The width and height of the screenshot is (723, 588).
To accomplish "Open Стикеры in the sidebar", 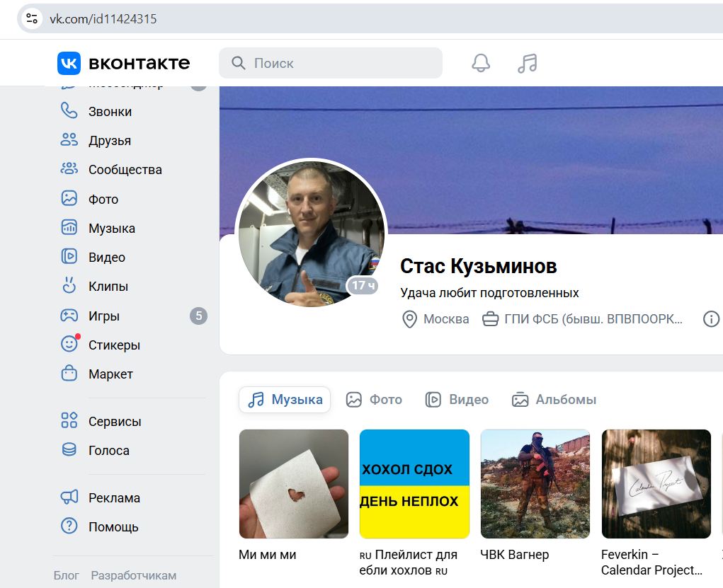I will click(x=113, y=345).
